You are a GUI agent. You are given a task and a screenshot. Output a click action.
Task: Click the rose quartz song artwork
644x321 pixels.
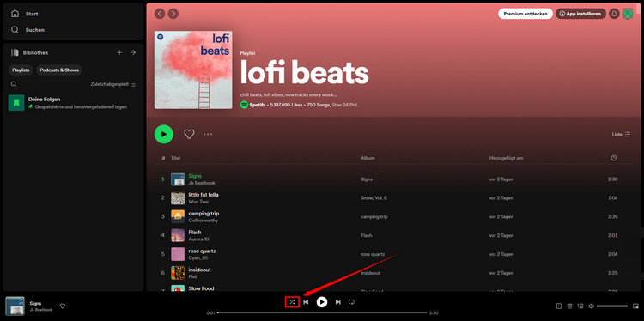click(178, 254)
